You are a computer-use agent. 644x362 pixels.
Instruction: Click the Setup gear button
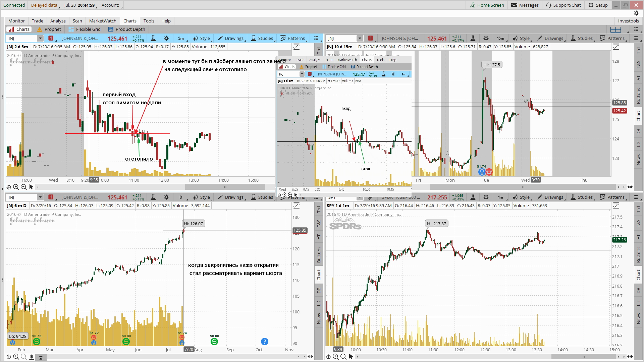point(598,5)
